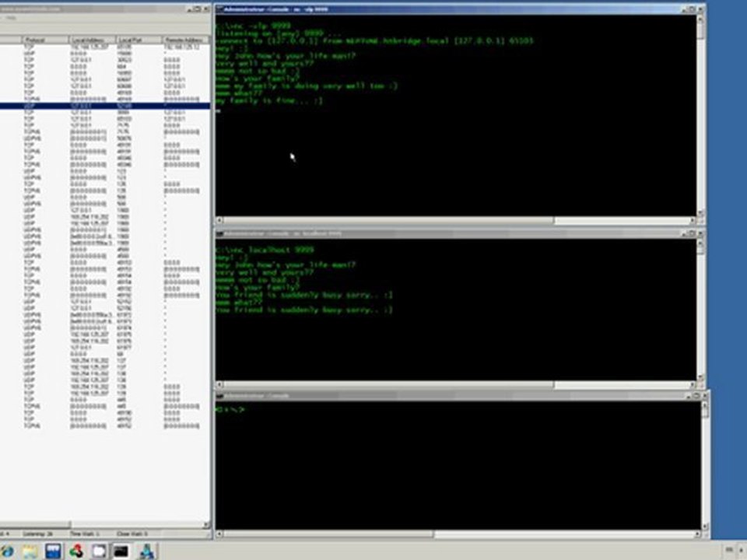Click the top console horizontal scroll left arrow
747x560 pixels.
pyautogui.click(x=219, y=220)
